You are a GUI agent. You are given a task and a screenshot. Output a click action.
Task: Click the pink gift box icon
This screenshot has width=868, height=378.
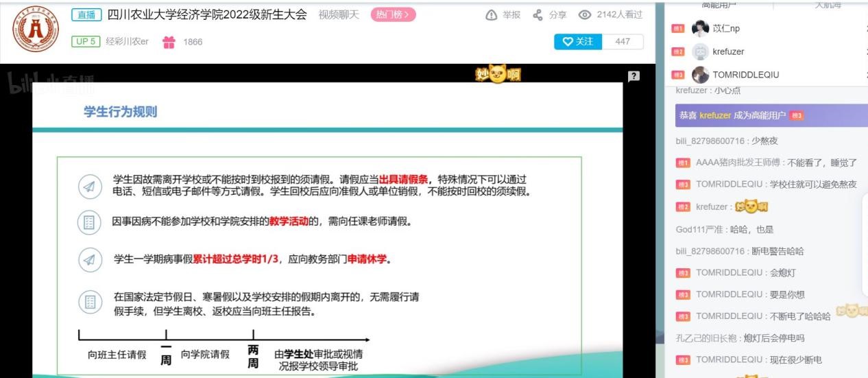pos(169,42)
